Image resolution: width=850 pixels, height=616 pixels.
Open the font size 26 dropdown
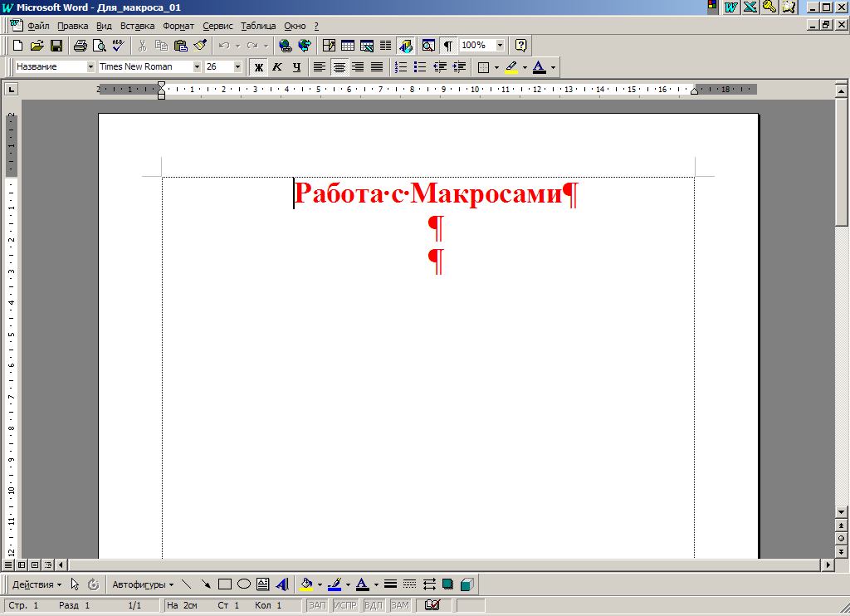[237, 66]
